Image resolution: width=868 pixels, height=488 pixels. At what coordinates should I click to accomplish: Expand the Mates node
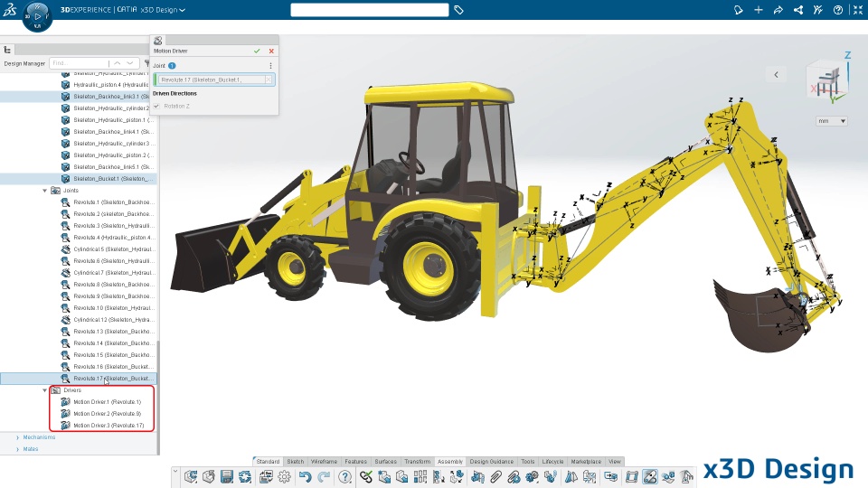click(18, 449)
